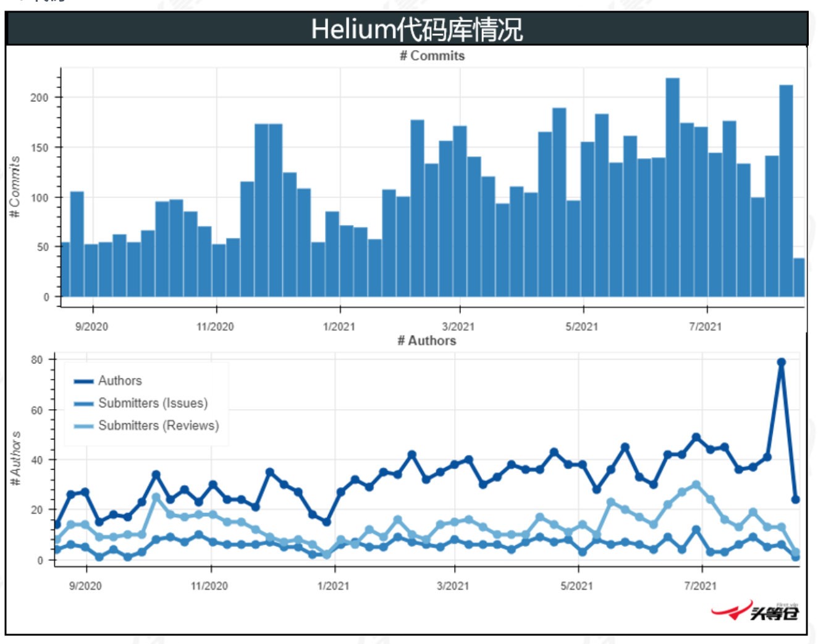
Task: Click the tallest bar in the Commits chart
Action: click(673, 187)
